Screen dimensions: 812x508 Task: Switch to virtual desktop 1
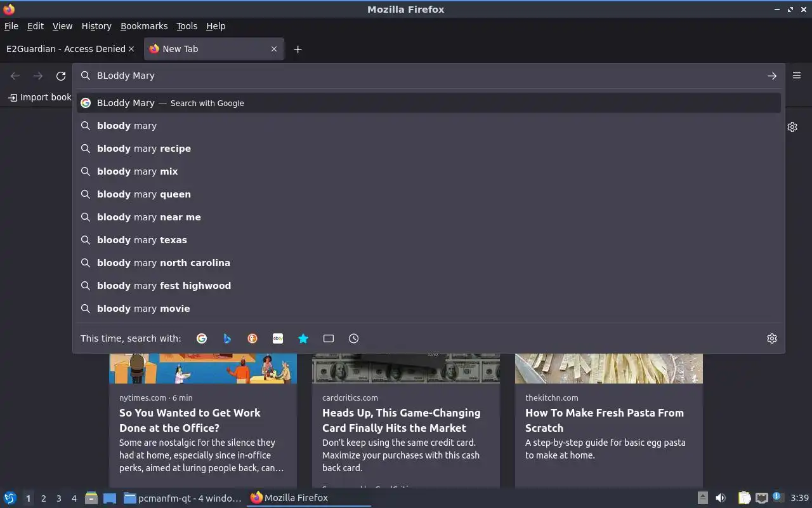point(28,498)
